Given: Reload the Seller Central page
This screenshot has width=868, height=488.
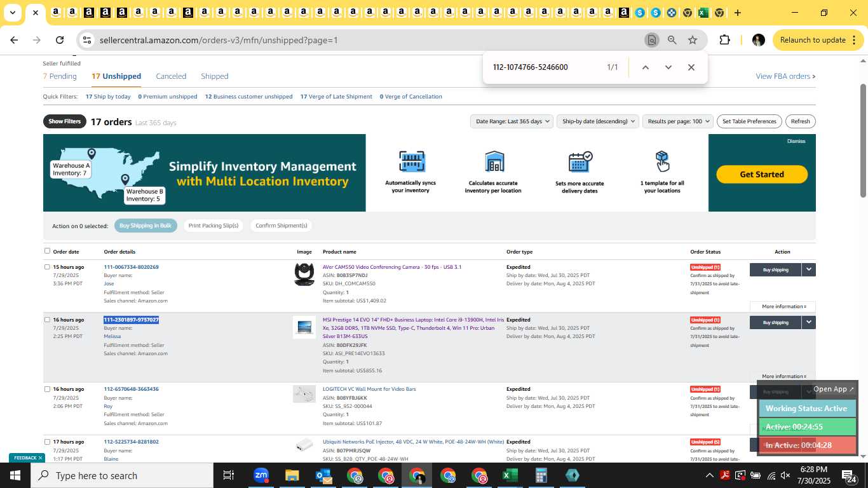Looking at the screenshot, I should 60,40.
